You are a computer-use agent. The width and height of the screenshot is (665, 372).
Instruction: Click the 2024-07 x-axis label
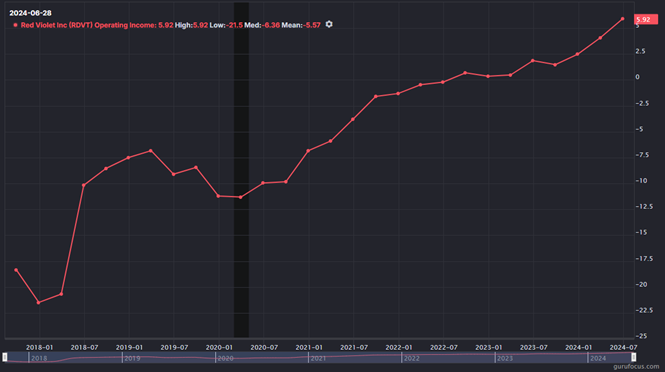point(623,347)
